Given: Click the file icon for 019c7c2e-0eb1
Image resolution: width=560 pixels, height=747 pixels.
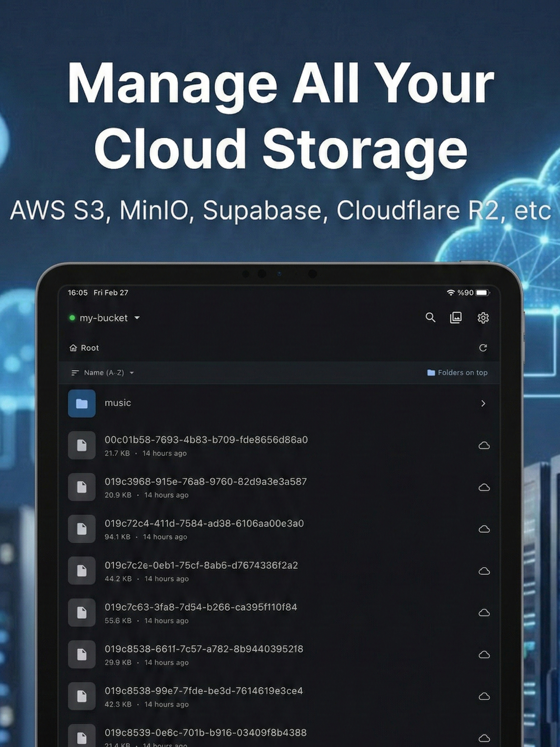Looking at the screenshot, I should (82, 571).
